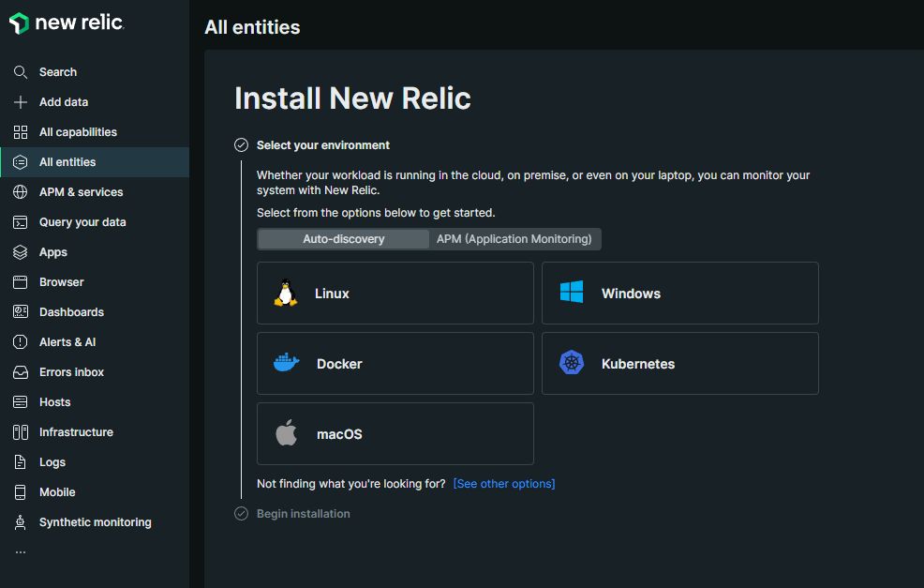This screenshot has height=588, width=924.
Task: Click the Begin installation step label
Action: [x=303, y=514]
